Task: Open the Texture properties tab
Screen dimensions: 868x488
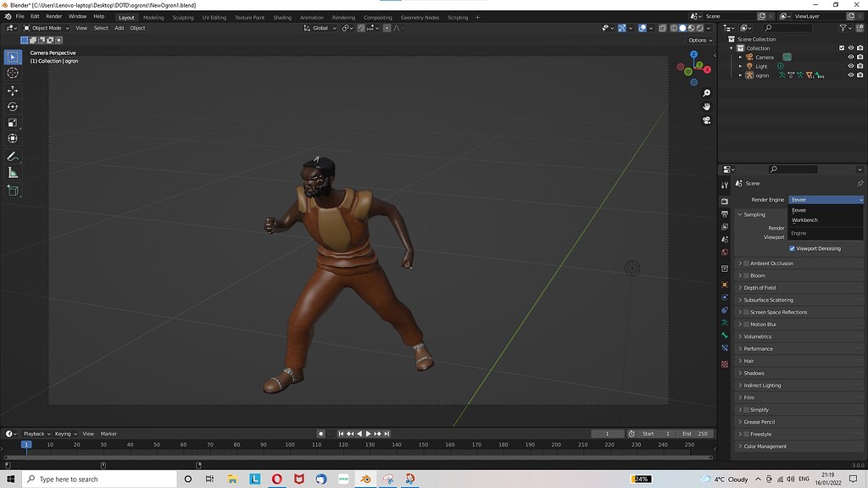Action: tap(725, 364)
